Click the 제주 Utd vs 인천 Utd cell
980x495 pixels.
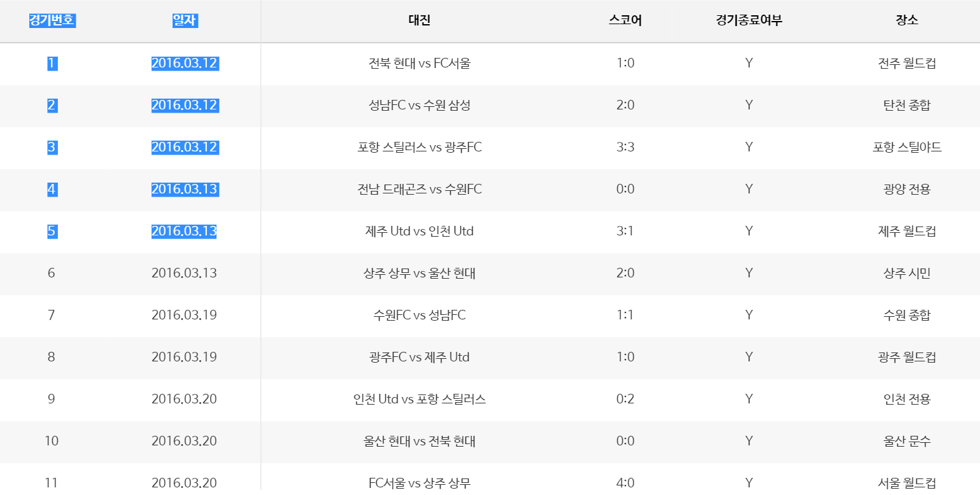coord(419,231)
